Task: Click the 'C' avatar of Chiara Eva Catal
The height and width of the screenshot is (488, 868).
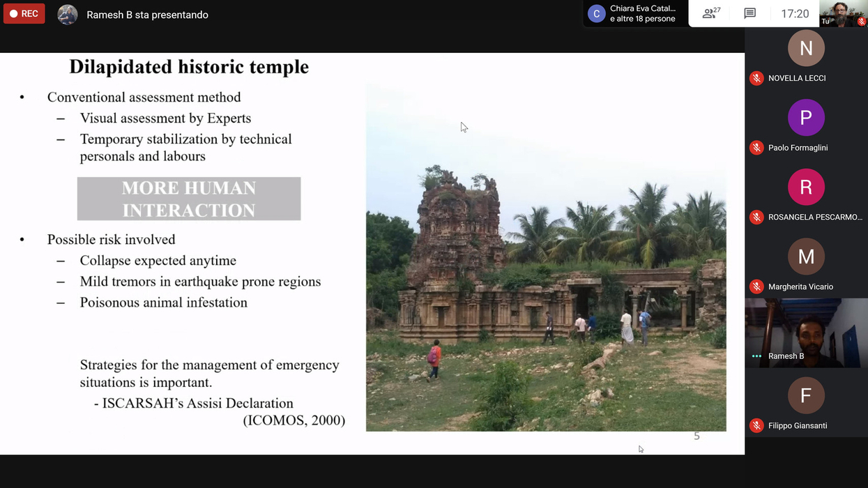Action: point(596,14)
